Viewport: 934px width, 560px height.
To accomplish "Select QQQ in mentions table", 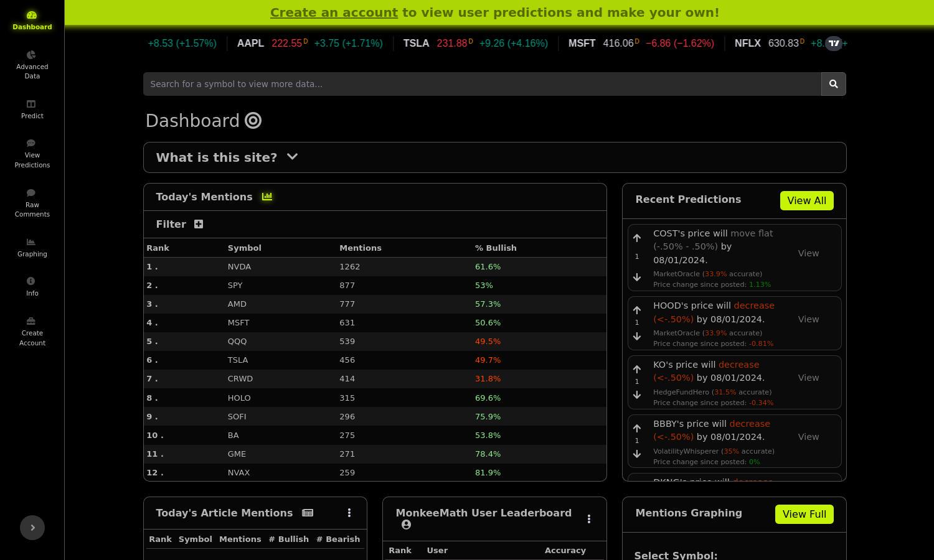I will (237, 341).
